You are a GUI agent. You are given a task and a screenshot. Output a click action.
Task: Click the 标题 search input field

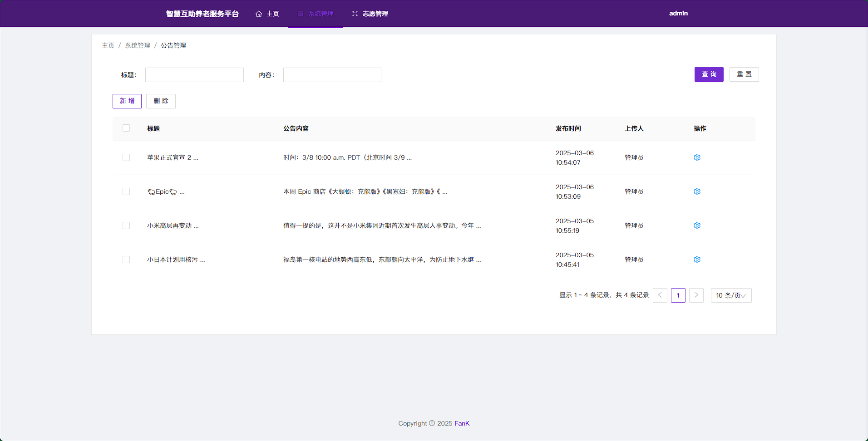(194, 75)
